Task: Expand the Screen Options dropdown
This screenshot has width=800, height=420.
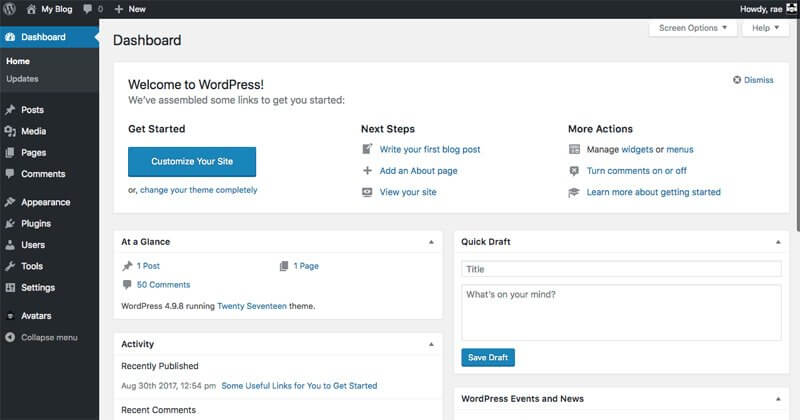Action: coord(693,28)
